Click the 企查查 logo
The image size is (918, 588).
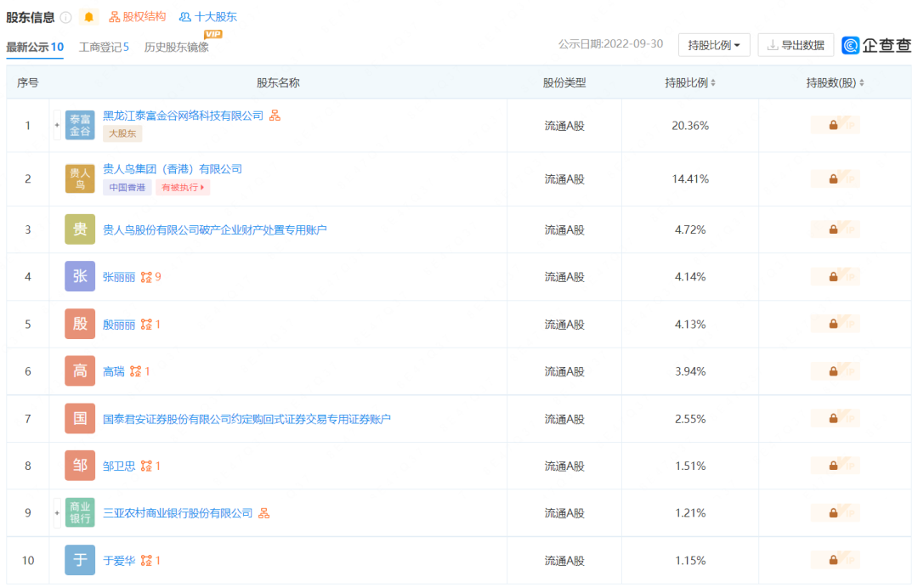pyautogui.click(x=876, y=45)
